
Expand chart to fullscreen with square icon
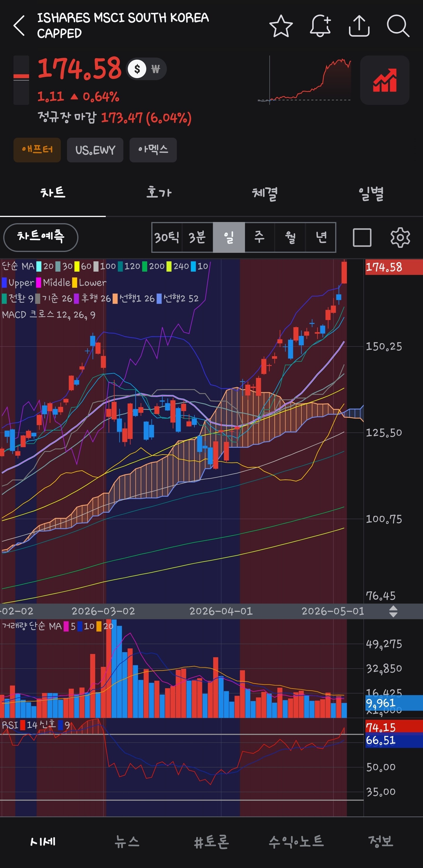[362, 238]
